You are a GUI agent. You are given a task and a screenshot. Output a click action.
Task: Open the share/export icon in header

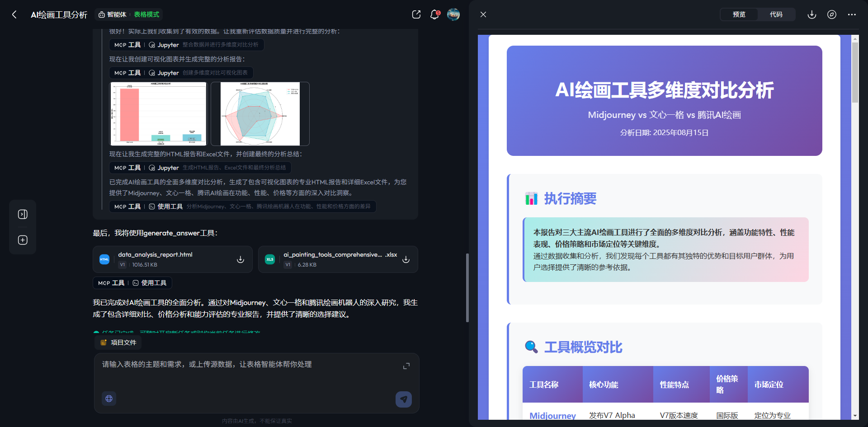click(x=416, y=14)
